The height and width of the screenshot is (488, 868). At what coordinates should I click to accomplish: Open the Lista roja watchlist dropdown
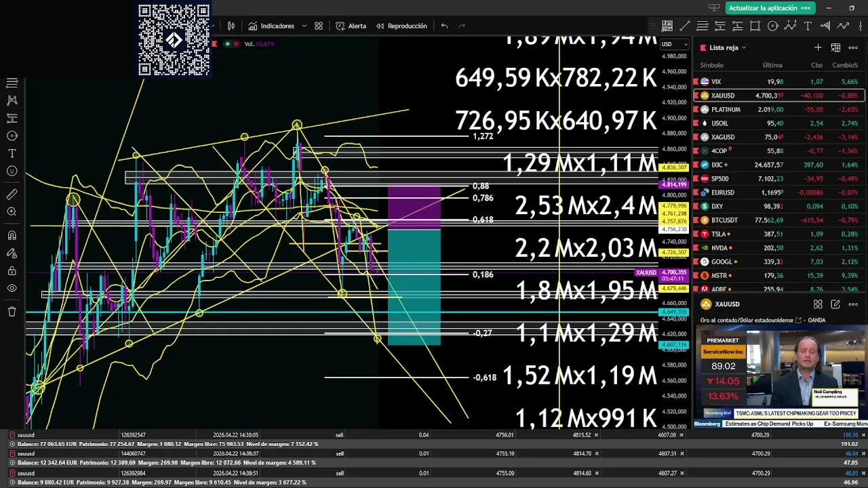coord(728,47)
